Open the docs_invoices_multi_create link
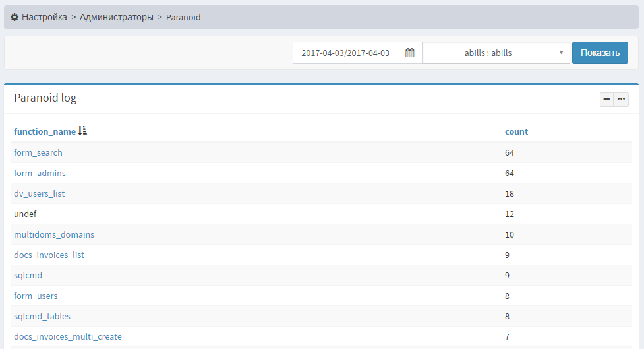Image resolution: width=644 pixels, height=349 pixels. point(68,336)
